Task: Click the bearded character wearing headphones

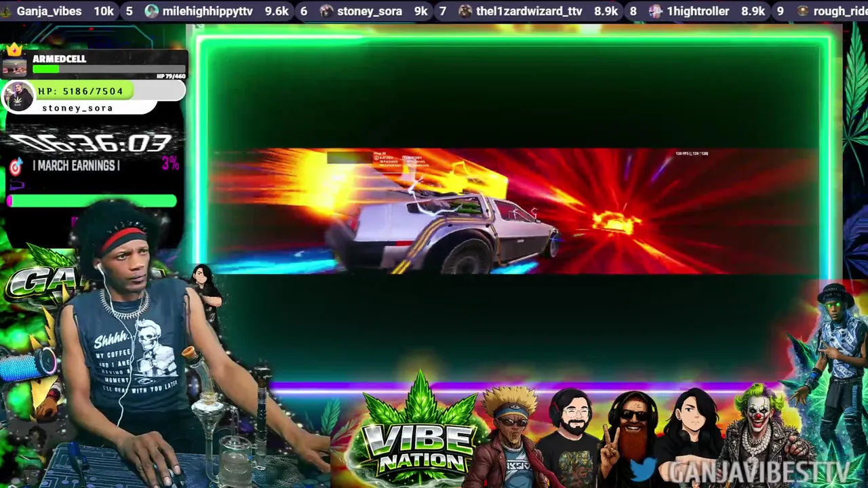Action: pos(574,439)
